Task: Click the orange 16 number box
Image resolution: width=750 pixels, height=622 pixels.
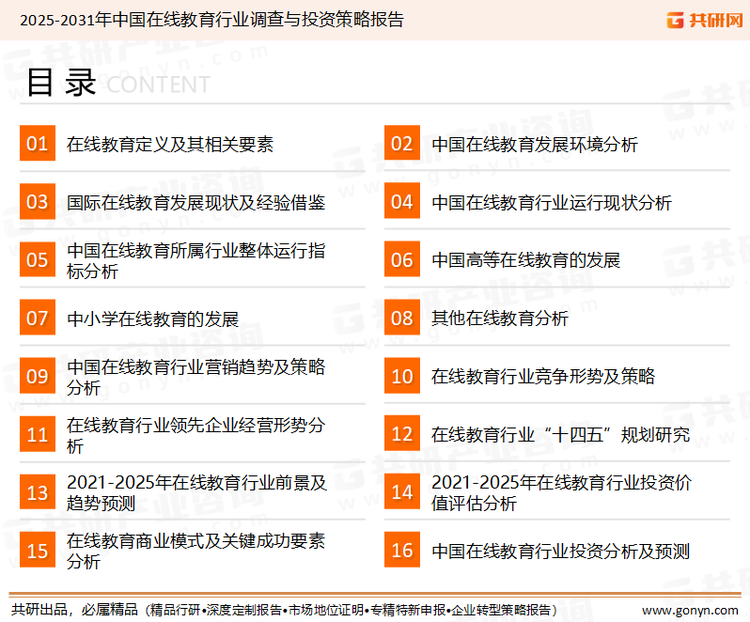Action: [x=402, y=550]
